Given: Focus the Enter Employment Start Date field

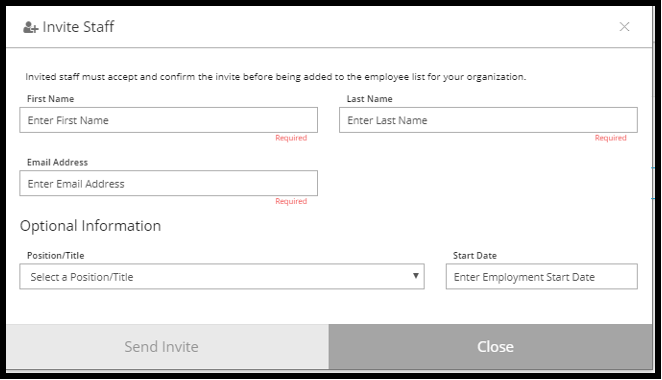Looking at the screenshot, I should (x=542, y=277).
